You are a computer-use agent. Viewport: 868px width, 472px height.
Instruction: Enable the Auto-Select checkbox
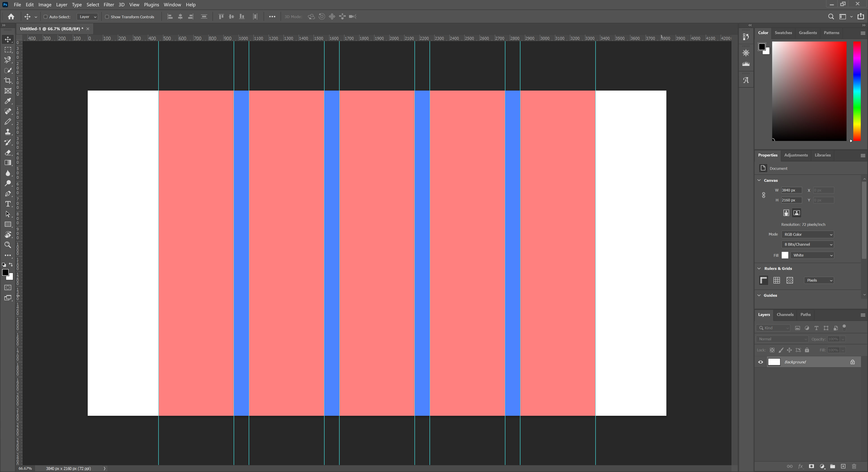[x=45, y=17]
